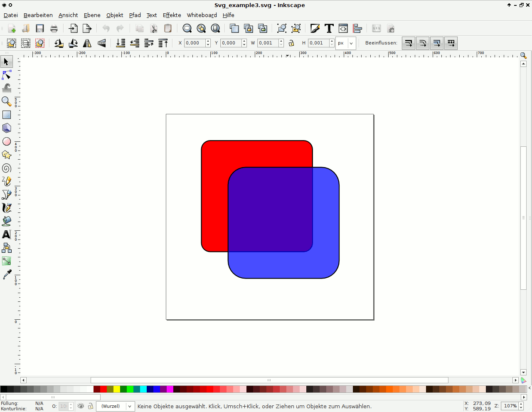Open the Effekte menu
Screen dimensions: 532x412
click(172, 15)
